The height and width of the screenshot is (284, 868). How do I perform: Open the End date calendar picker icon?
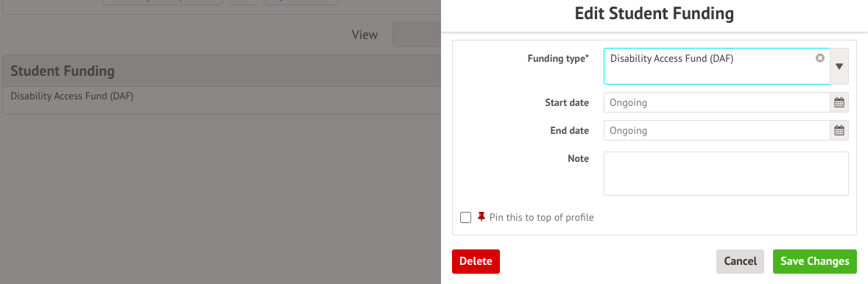(x=839, y=131)
